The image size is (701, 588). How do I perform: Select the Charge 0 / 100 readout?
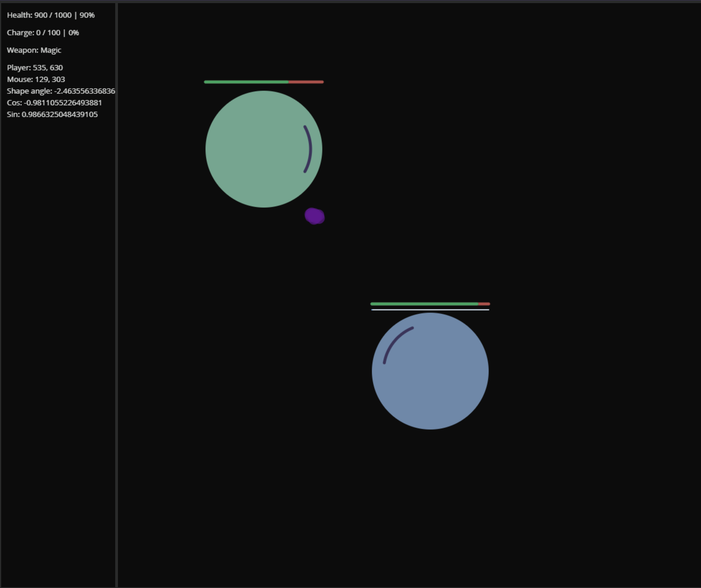point(43,33)
